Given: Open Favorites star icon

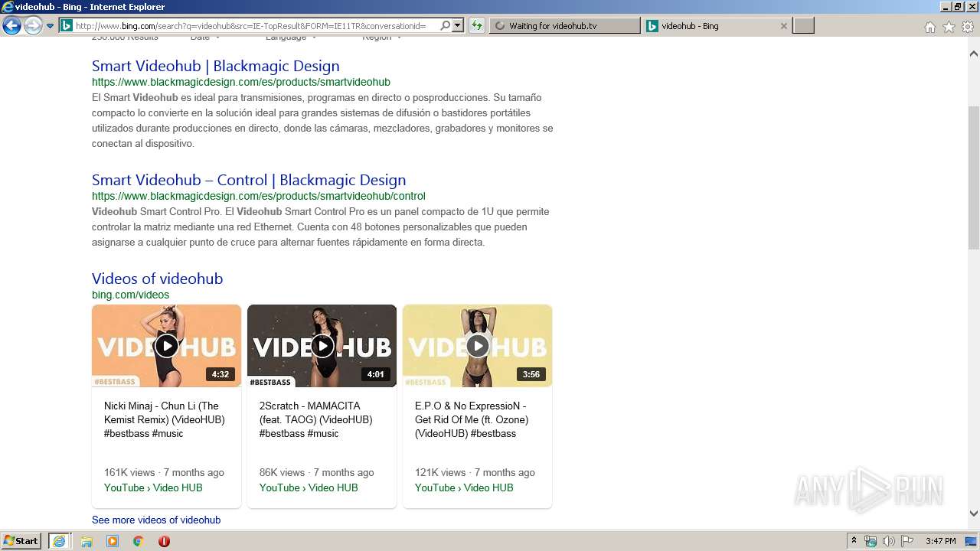Looking at the screenshot, I should [x=949, y=27].
